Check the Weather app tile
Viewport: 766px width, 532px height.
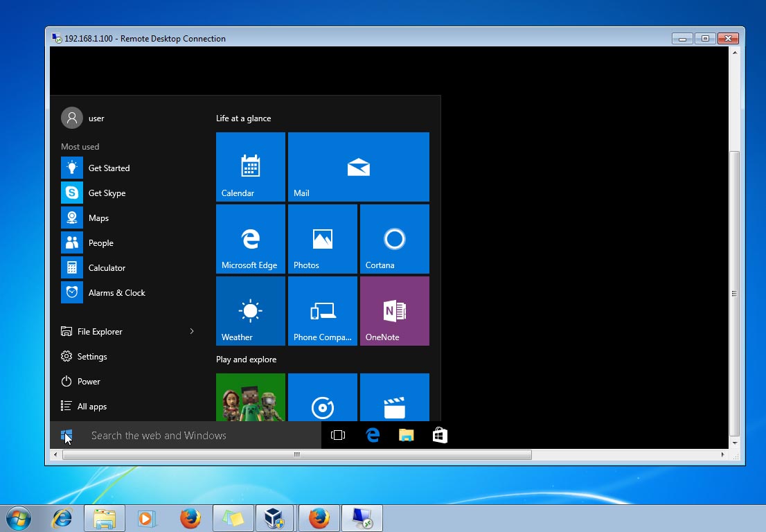pos(250,310)
